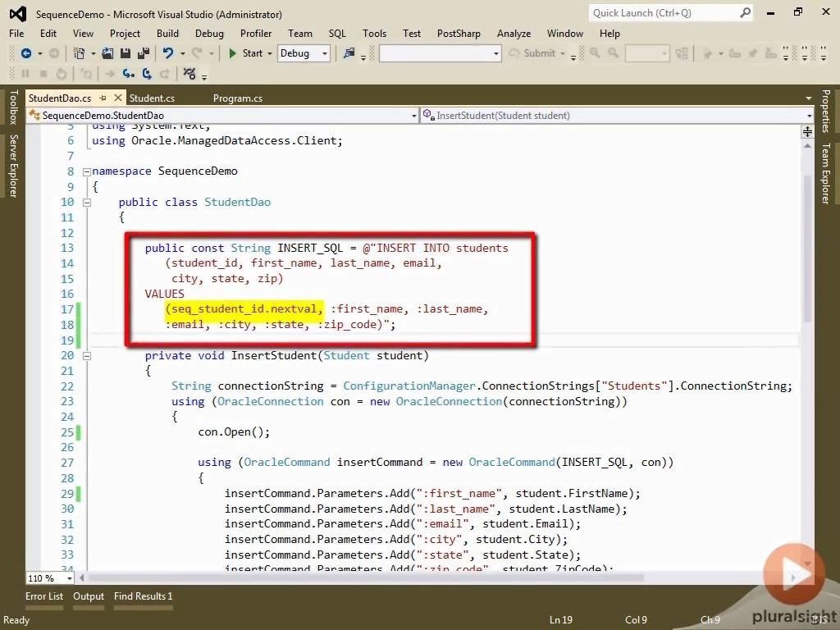
Task: Open the Edit menu
Action: [x=48, y=33]
